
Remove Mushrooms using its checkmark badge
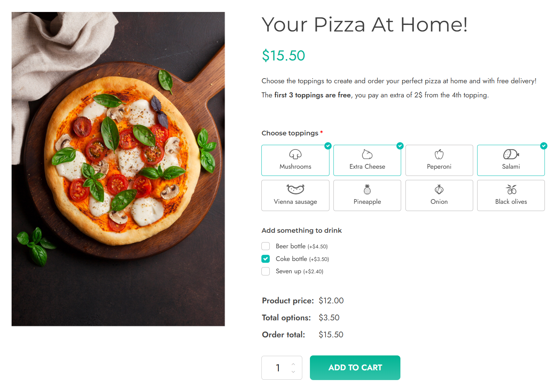tap(328, 146)
